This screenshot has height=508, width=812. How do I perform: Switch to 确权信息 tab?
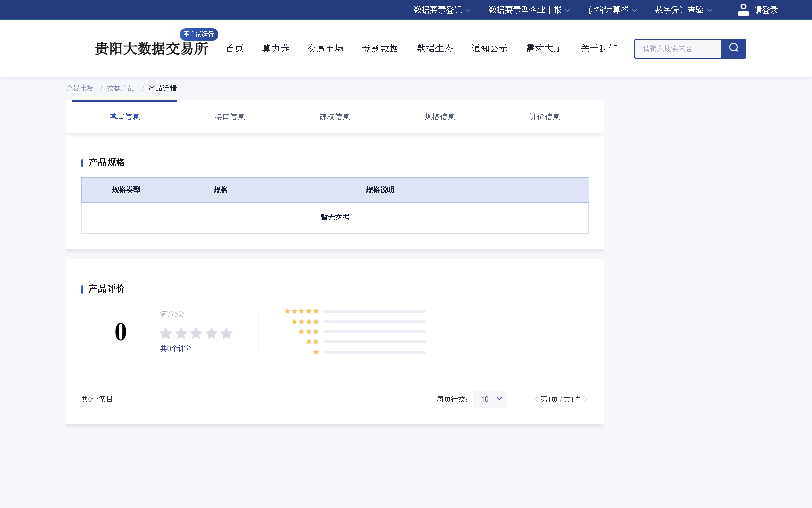tap(334, 117)
